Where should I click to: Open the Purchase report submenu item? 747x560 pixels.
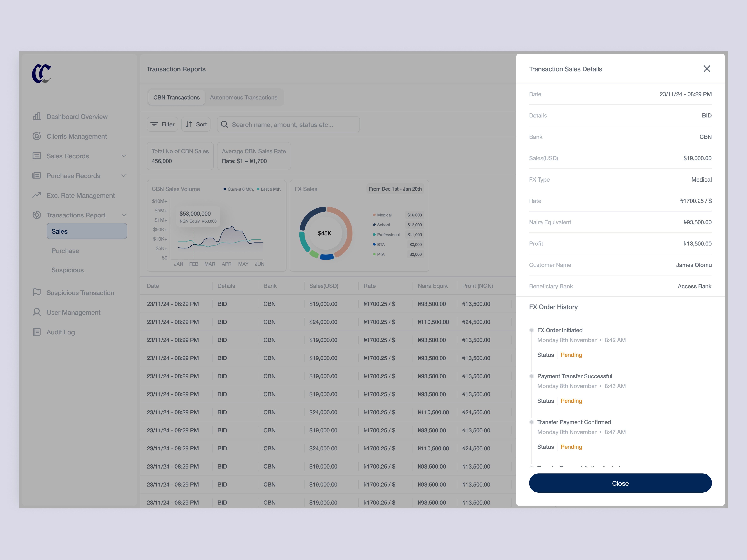point(65,251)
